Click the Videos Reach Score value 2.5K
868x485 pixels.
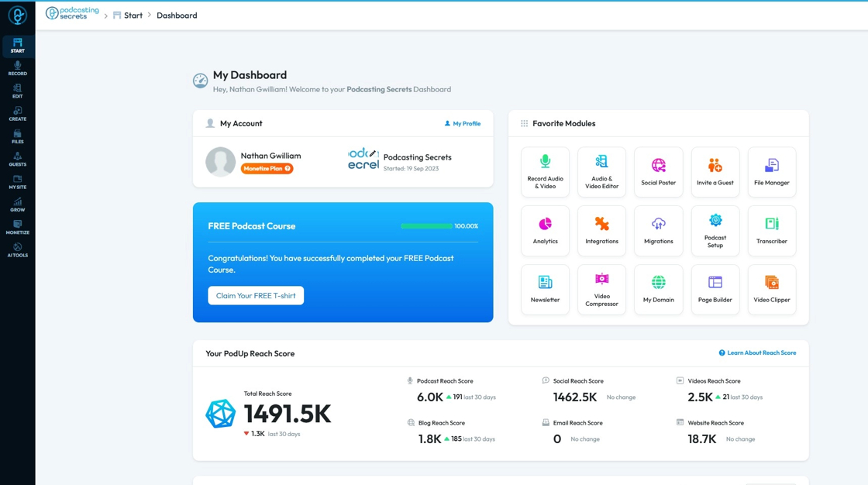pos(701,397)
